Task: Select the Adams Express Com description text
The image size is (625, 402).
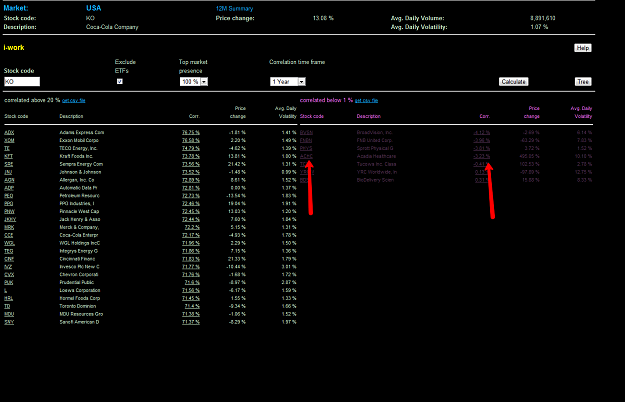Action: (x=82, y=132)
